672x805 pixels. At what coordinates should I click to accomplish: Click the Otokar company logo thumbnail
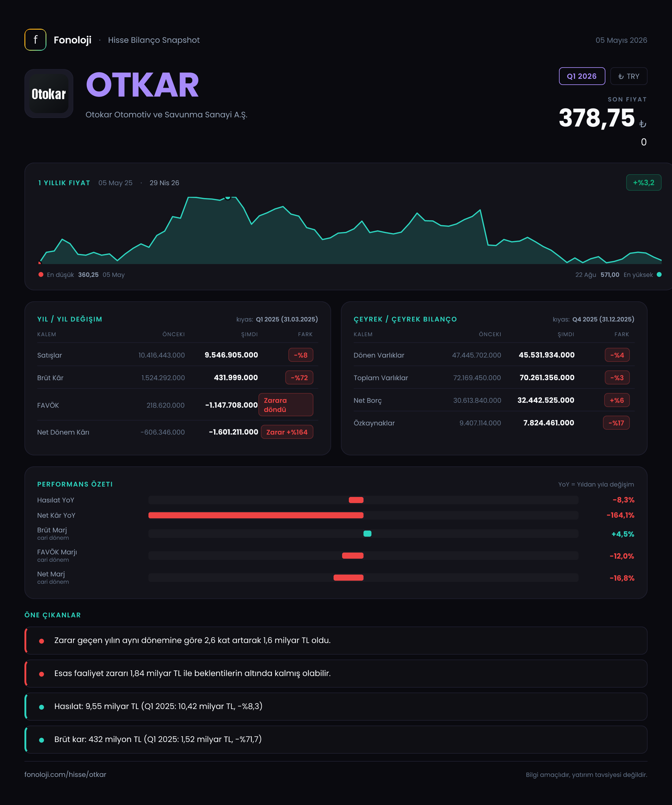click(49, 94)
